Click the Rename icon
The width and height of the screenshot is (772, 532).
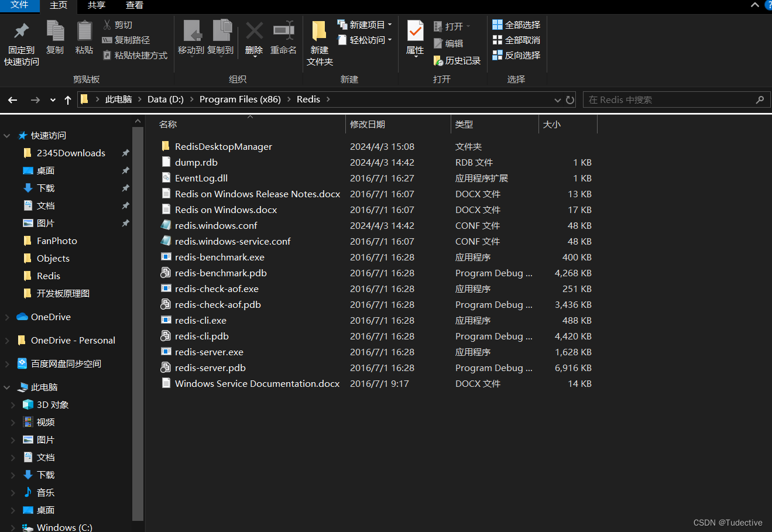283,30
